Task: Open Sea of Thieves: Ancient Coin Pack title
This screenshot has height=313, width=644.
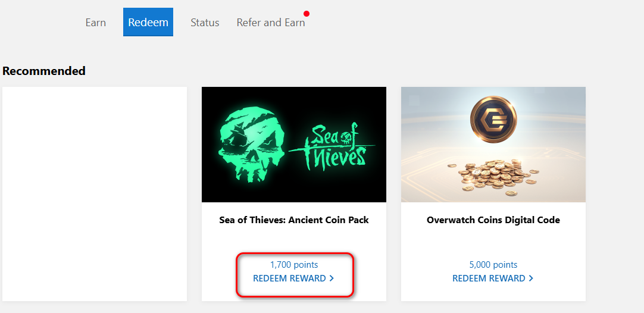Action: point(294,220)
